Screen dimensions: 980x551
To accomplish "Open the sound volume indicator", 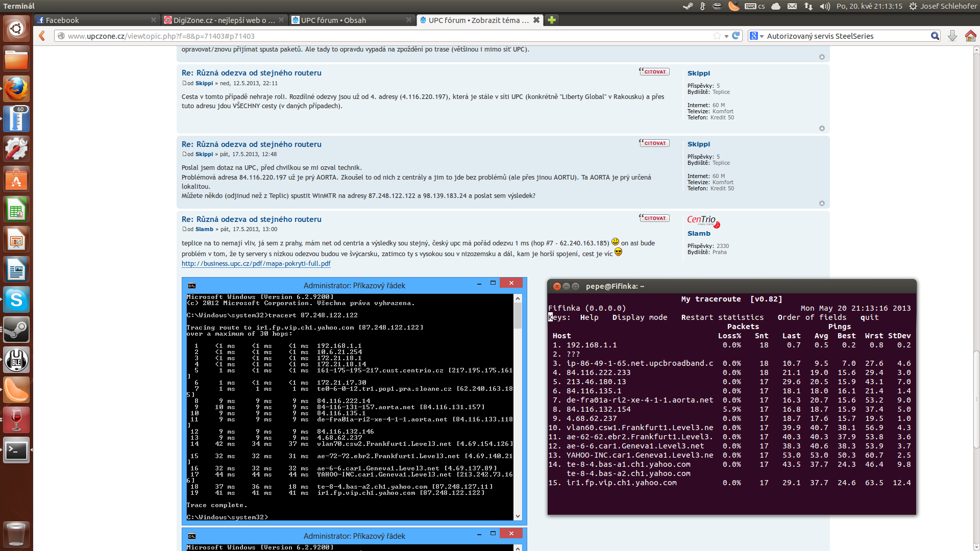I will tap(825, 6).
